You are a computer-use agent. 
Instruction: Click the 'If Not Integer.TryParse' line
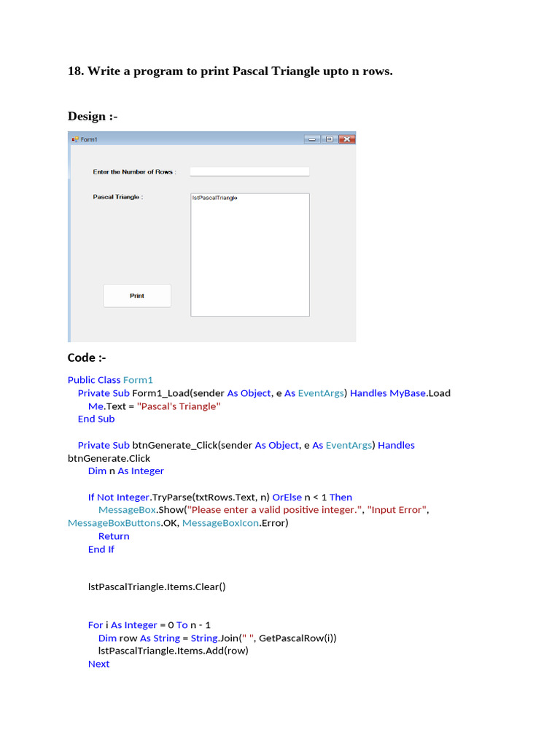pos(220,498)
